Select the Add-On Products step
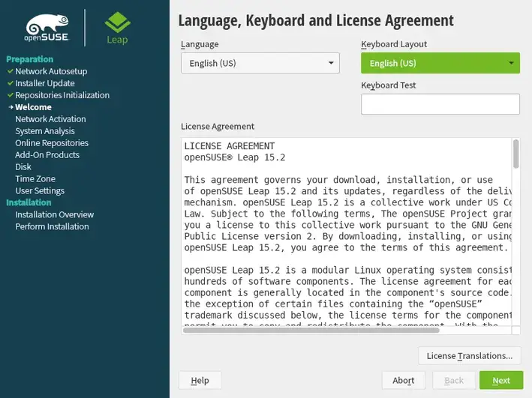The image size is (532, 398). [x=47, y=154]
